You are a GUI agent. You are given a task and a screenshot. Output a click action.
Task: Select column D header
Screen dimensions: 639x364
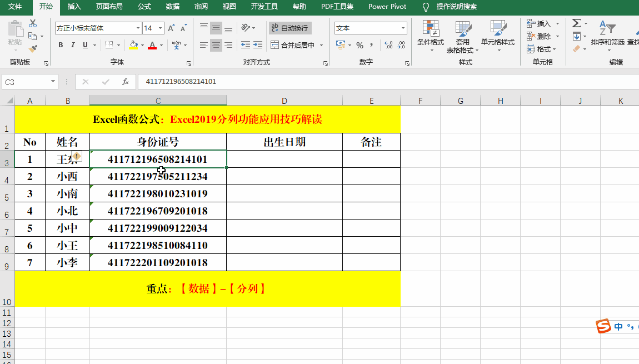point(284,101)
